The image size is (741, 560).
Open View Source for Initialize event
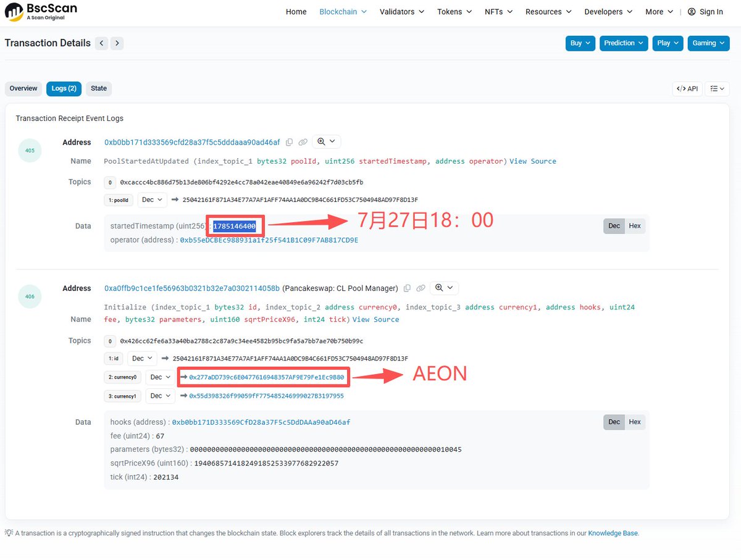376,320
